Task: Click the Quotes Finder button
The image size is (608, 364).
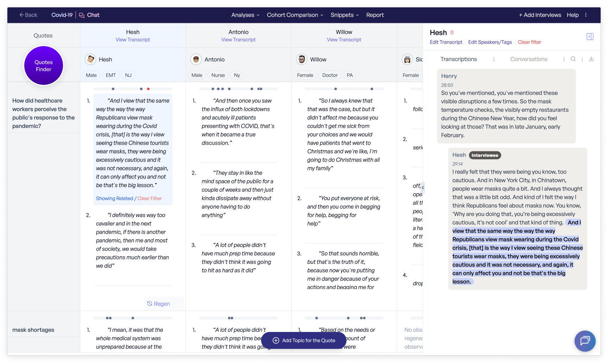Action: (44, 66)
